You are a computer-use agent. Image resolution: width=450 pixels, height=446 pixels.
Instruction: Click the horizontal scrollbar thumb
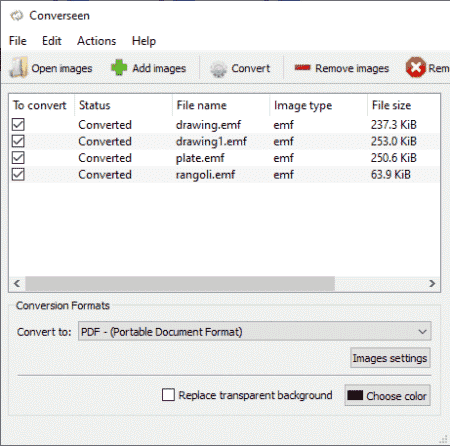[180, 284]
